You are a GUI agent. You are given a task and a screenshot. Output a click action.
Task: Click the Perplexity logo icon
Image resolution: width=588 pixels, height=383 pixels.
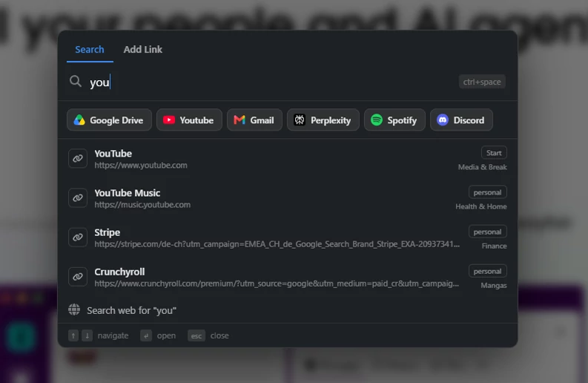click(300, 120)
